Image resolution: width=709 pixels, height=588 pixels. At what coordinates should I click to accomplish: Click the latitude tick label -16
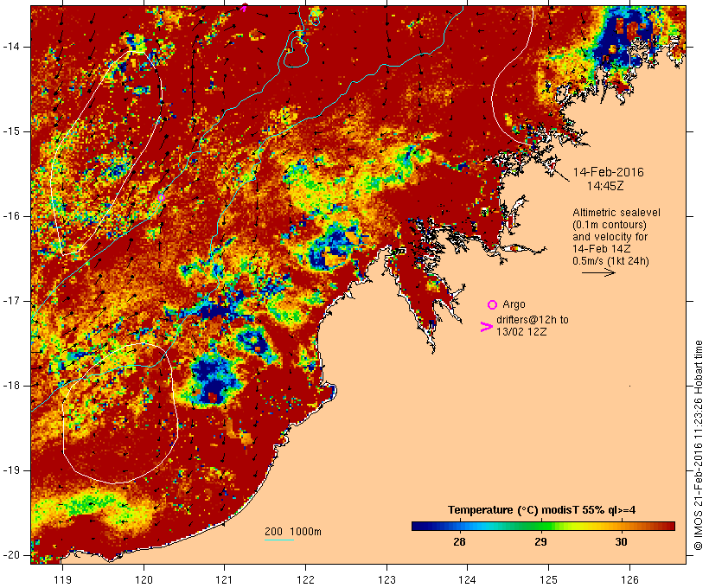click(x=10, y=216)
